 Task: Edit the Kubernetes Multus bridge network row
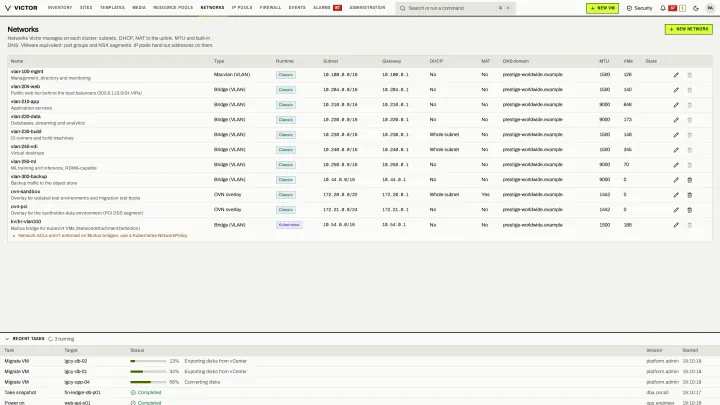(676, 225)
